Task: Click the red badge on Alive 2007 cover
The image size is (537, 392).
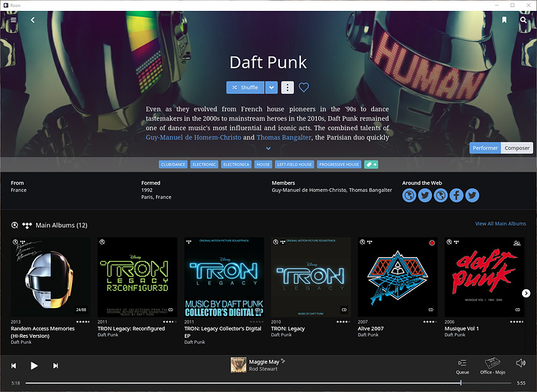Action: coord(432,243)
